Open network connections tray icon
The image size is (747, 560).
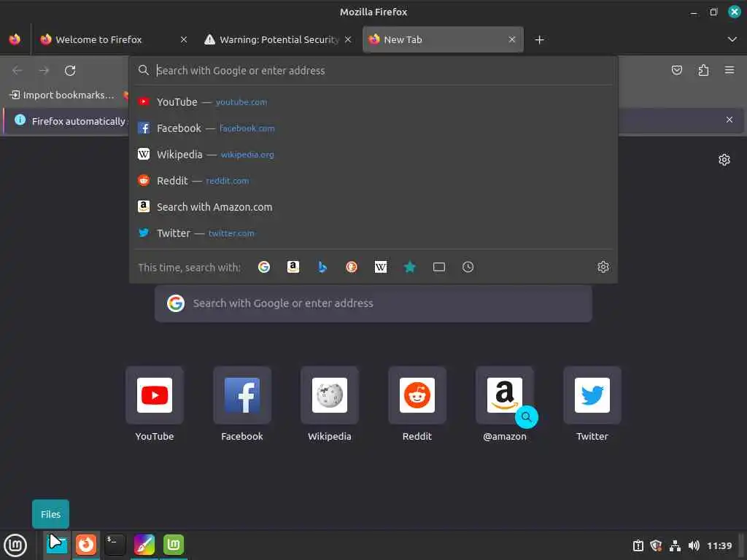click(x=675, y=545)
